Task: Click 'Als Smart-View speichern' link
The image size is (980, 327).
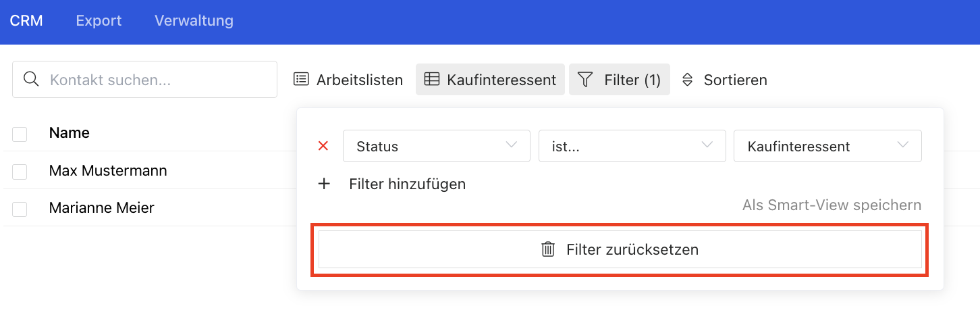Action: pos(832,205)
